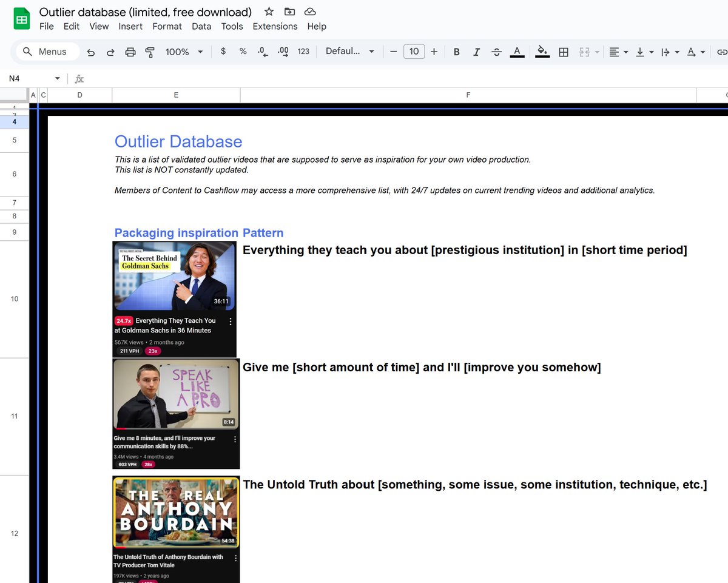Decrease decimal places
Screen dimensions: 728x583
tap(263, 52)
